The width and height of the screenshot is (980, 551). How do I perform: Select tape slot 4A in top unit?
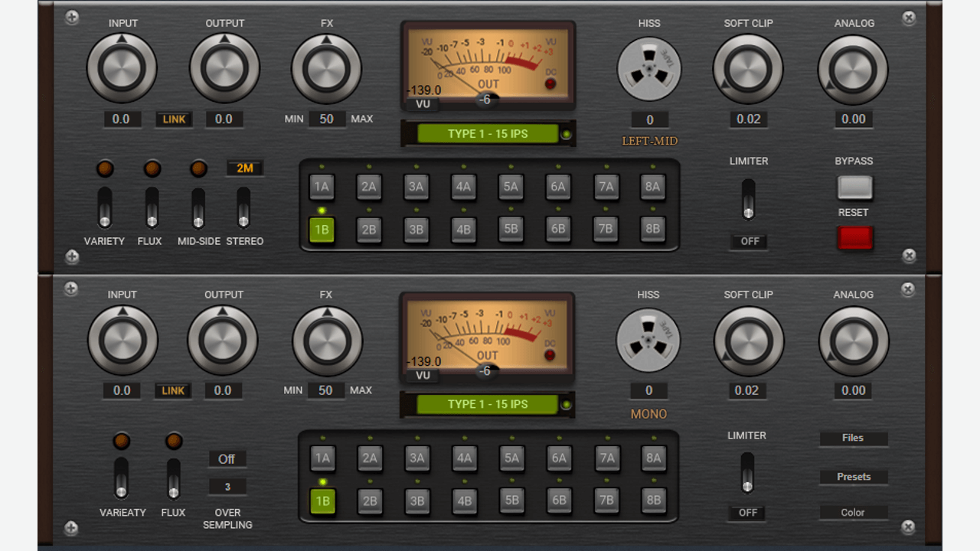coord(463,186)
